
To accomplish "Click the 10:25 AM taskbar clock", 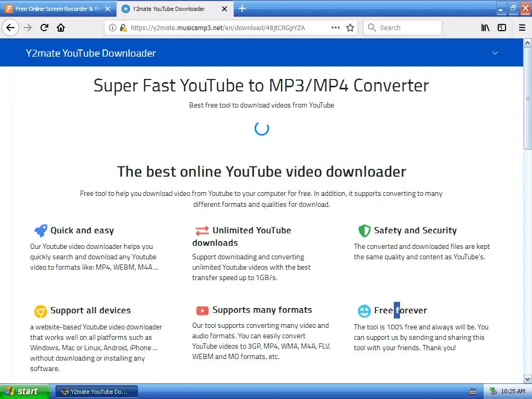I will 513,392.
